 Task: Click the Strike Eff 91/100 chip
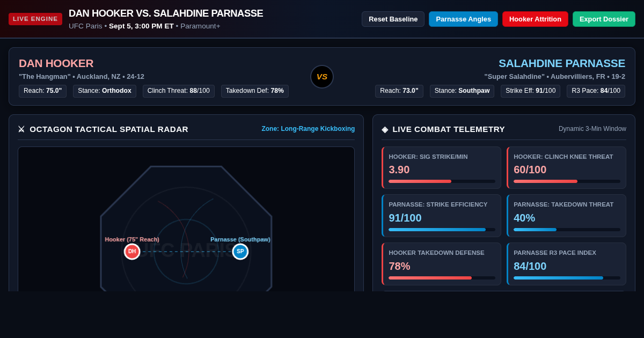tap(531, 91)
